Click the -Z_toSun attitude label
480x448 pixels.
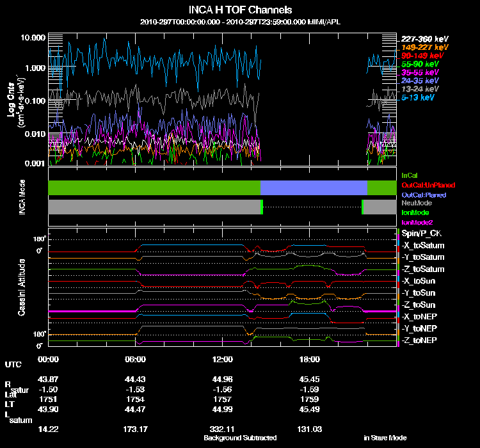[418, 305]
